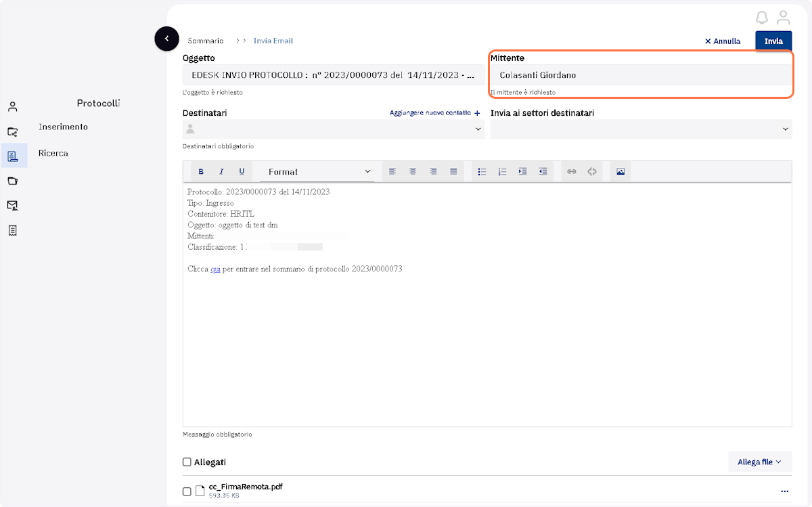This screenshot has width=812, height=507.
Task: Click the Invia button
Action: point(773,41)
